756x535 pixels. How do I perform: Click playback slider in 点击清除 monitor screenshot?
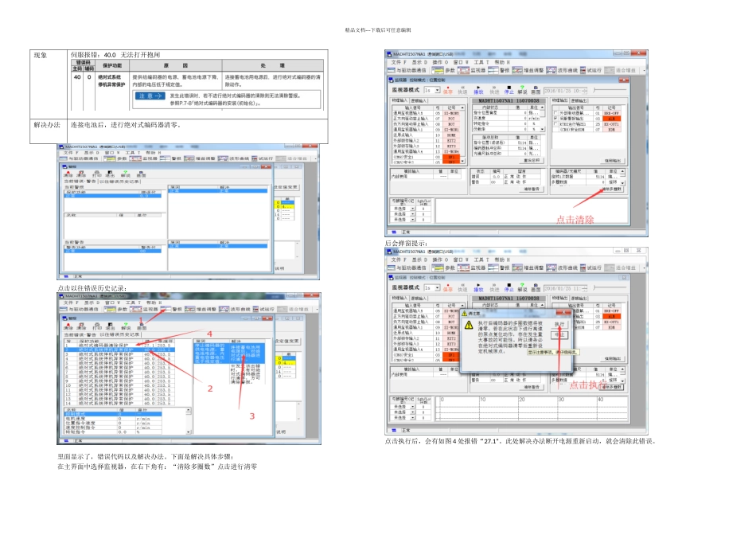tap(610, 90)
